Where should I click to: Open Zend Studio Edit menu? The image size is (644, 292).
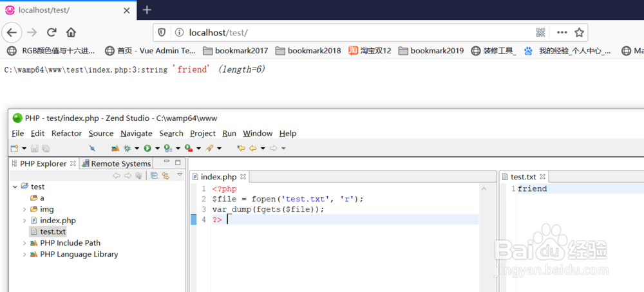pos(38,133)
